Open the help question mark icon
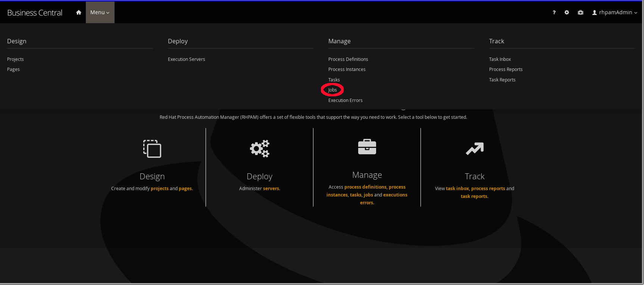 tap(554, 12)
